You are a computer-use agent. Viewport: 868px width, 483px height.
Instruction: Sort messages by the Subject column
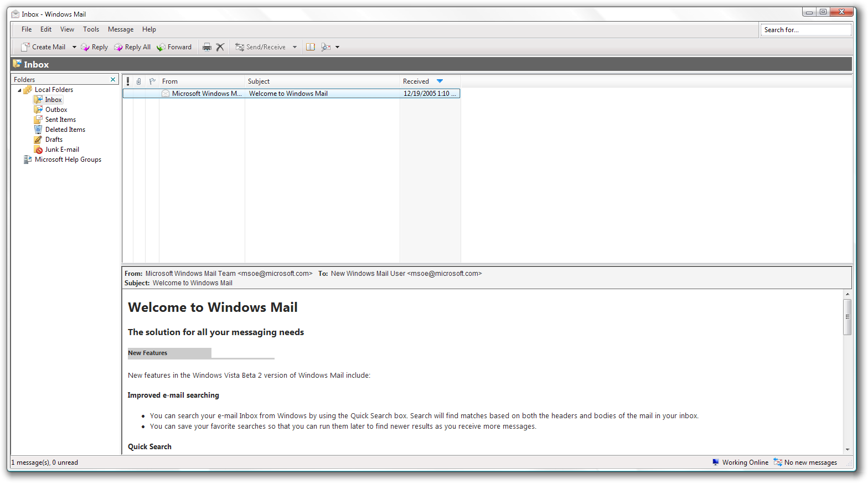[x=322, y=81]
